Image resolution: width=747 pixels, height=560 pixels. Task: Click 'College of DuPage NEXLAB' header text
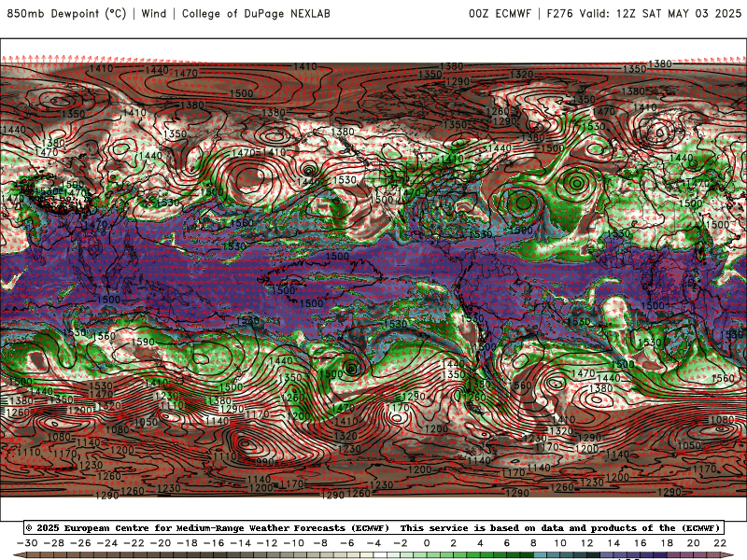coord(256,13)
